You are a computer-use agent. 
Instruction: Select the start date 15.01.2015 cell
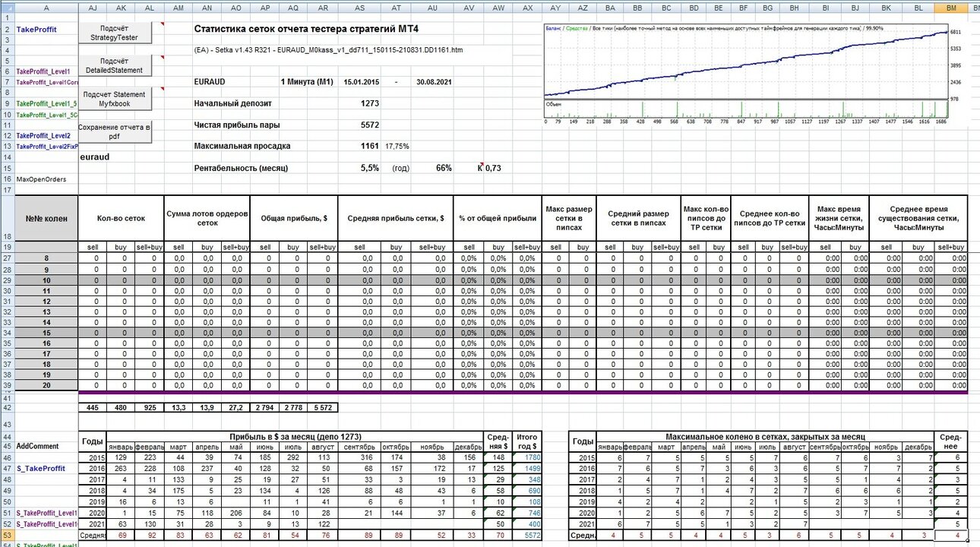pos(361,82)
